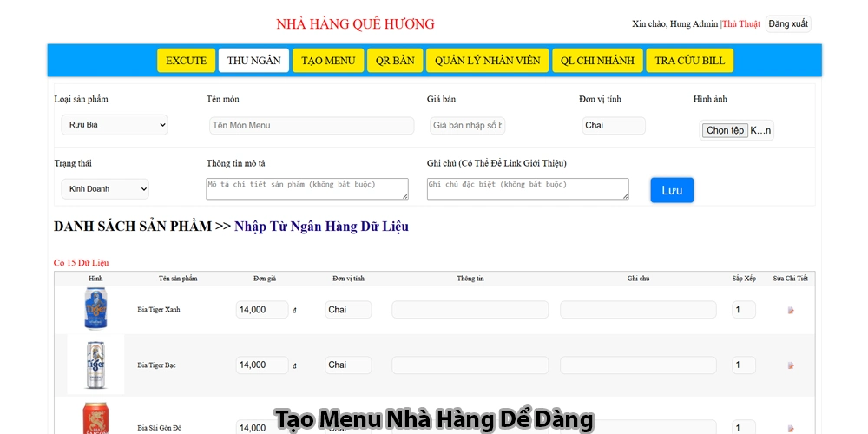Open edit details icon for Bia Tiger Xanh
This screenshot has width=868, height=434.
tap(791, 311)
